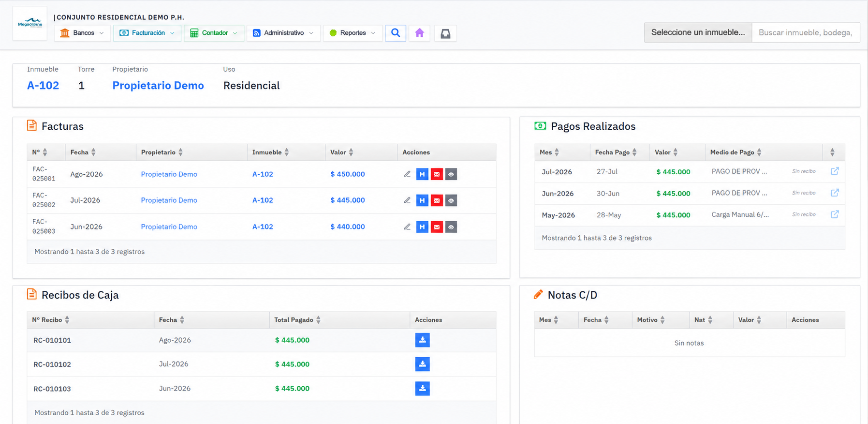Open the Administrativo menu
Screen dimensions: 868x424
point(283,33)
